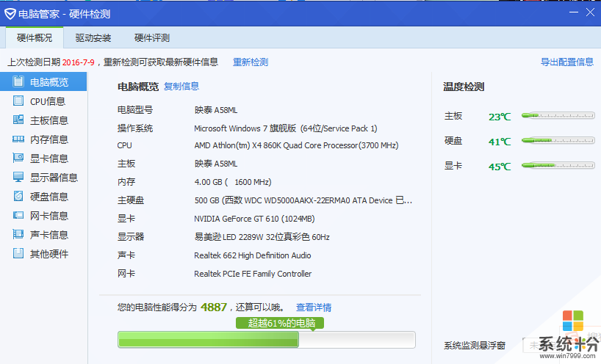Screen dimensions: 601x364
Task: Click the 导出配置信息 link
Action: click(x=567, y=62)
